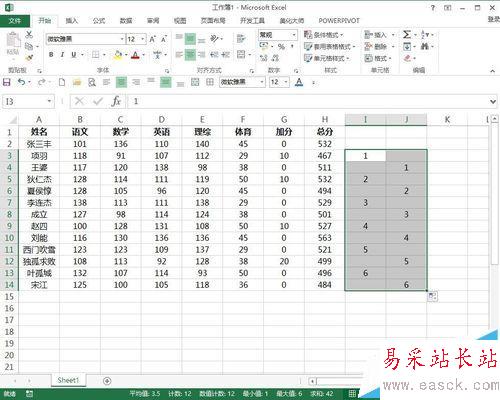
Task: Click the Decrease Decimal icon
Action: coord(275,58)
